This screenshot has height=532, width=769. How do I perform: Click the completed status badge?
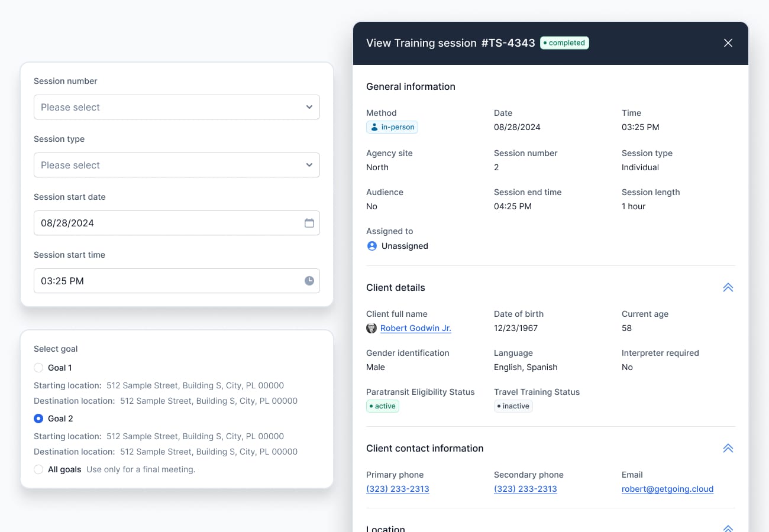[x=564, y=43]
